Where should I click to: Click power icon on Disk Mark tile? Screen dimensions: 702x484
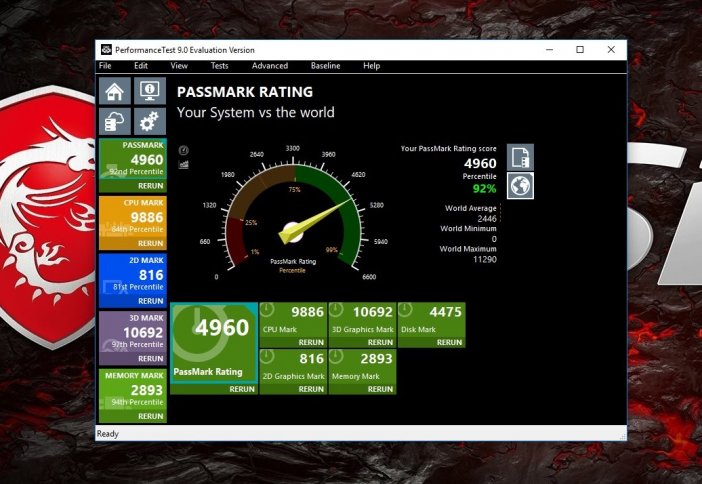[x=405, y=309]
